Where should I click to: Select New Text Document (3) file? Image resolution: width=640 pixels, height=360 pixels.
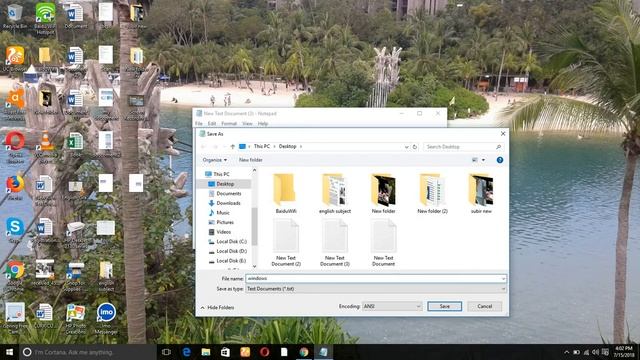click(335, 242)
